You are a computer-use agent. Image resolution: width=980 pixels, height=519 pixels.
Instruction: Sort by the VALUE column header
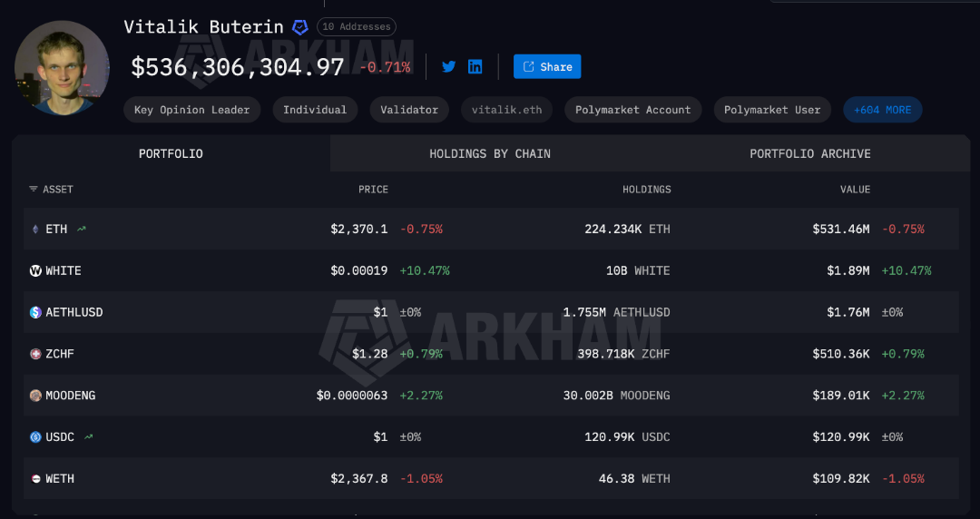click(855, 190)
